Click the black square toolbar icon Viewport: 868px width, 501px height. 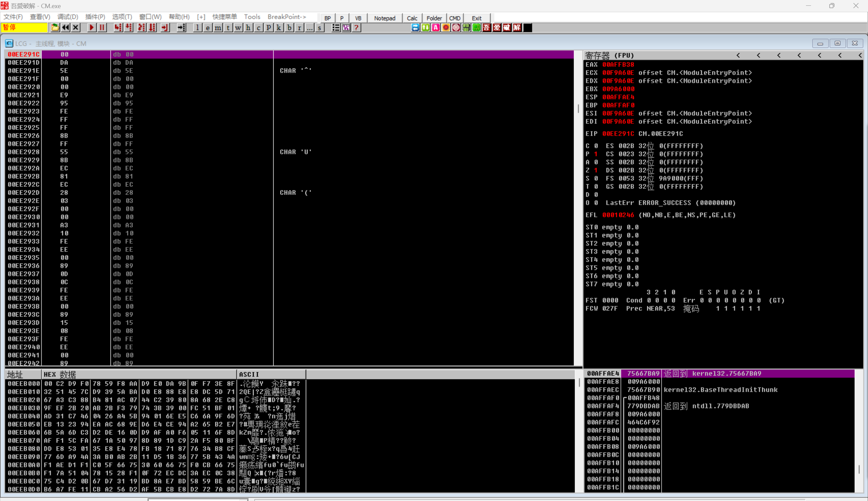click(x=528, y=27)
